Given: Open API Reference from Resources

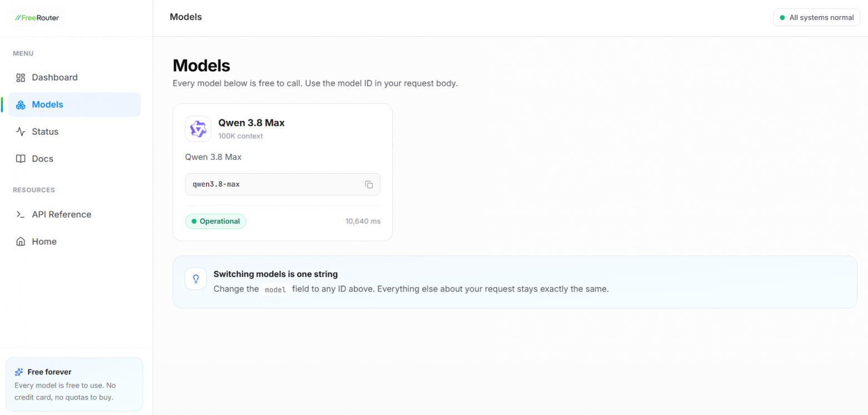Looking at the screenshot, I should click(x=74, y=214).
